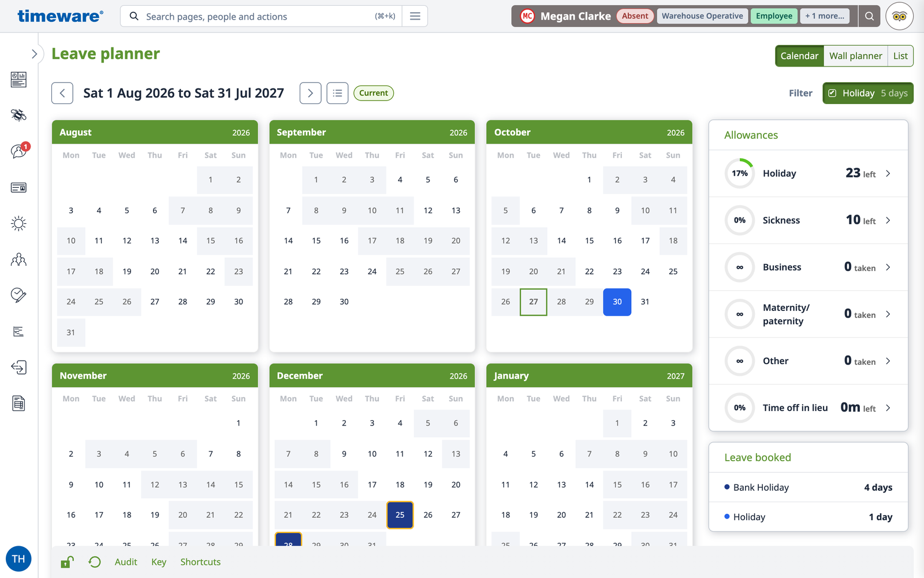This screenshot has height=578, width=924.
Task: Expand the Business allowance row
Action: click(x=808, y=267)
